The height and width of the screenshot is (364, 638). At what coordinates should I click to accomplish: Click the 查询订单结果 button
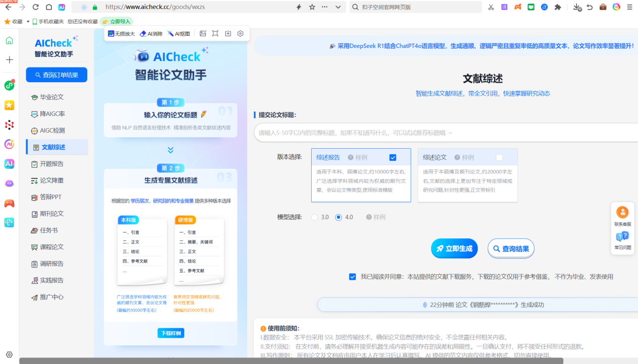(56, 75)
